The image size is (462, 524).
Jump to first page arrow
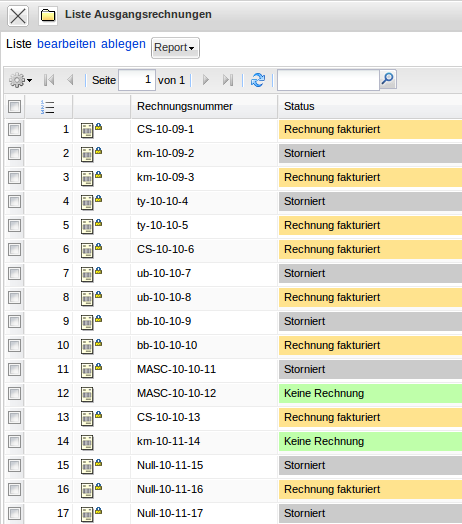(49, 80)
